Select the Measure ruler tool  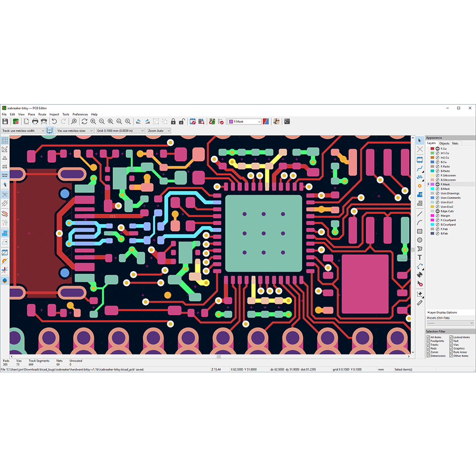pyautogui.click(x=419, y=302)
